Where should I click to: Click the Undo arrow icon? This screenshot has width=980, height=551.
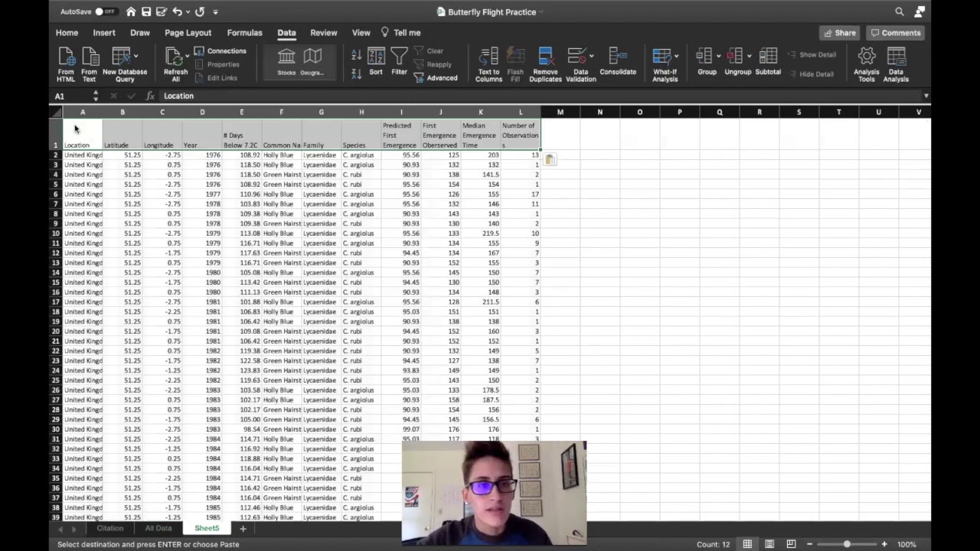click(x=178, y=11)
